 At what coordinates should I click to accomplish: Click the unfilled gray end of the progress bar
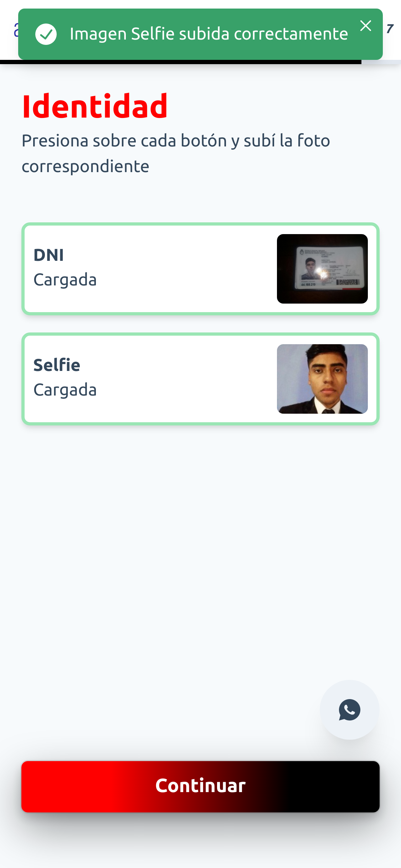(381, 62)
